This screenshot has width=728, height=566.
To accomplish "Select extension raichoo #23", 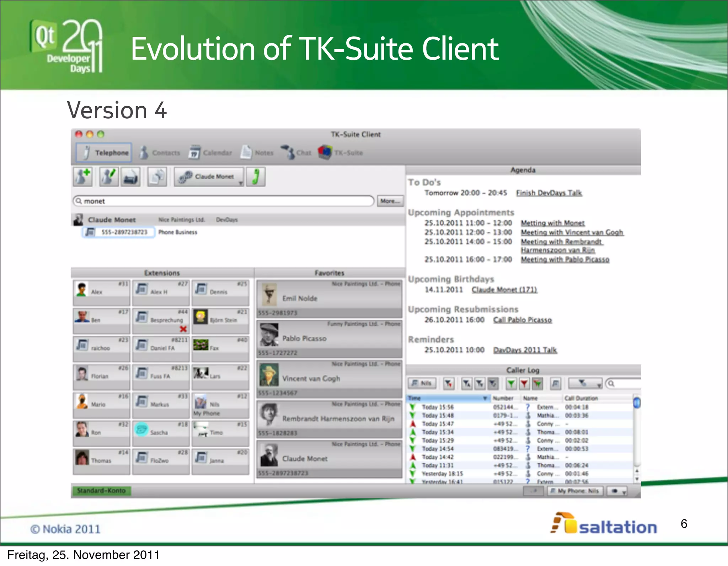I will pos(101,349).
